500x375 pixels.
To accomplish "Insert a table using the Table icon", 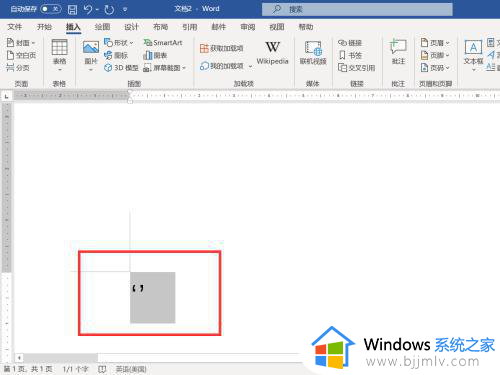I will click(x=60, y=47).
